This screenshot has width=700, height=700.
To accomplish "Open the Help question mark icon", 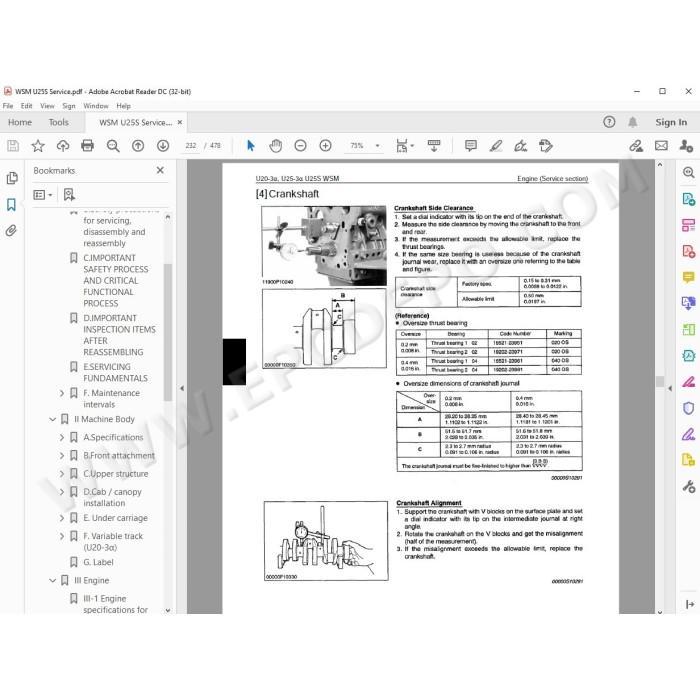I will (x=609, y=122).
